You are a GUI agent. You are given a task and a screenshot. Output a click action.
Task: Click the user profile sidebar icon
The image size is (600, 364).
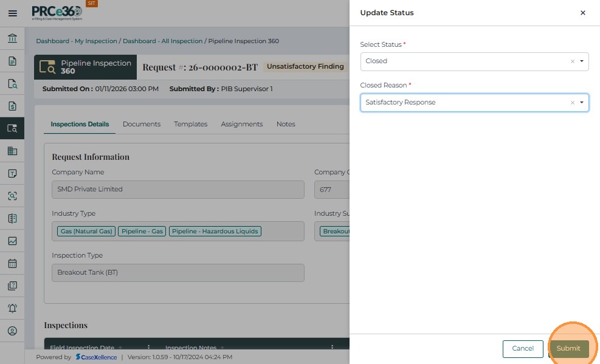[12, 331]
